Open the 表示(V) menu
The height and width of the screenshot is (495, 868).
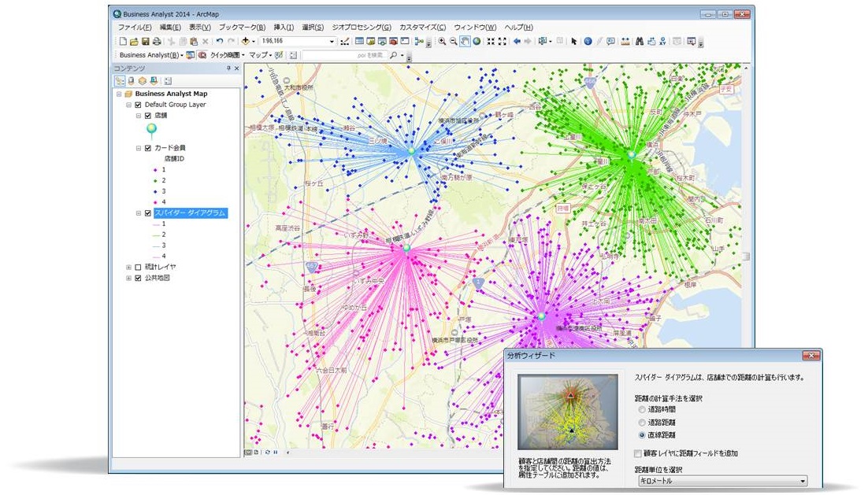pos(199,27)
